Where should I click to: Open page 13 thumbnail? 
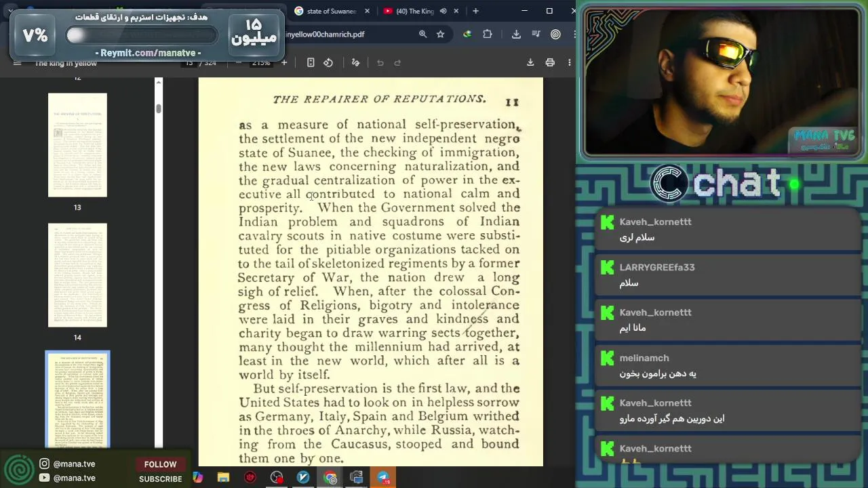click(x=77, y=145)
